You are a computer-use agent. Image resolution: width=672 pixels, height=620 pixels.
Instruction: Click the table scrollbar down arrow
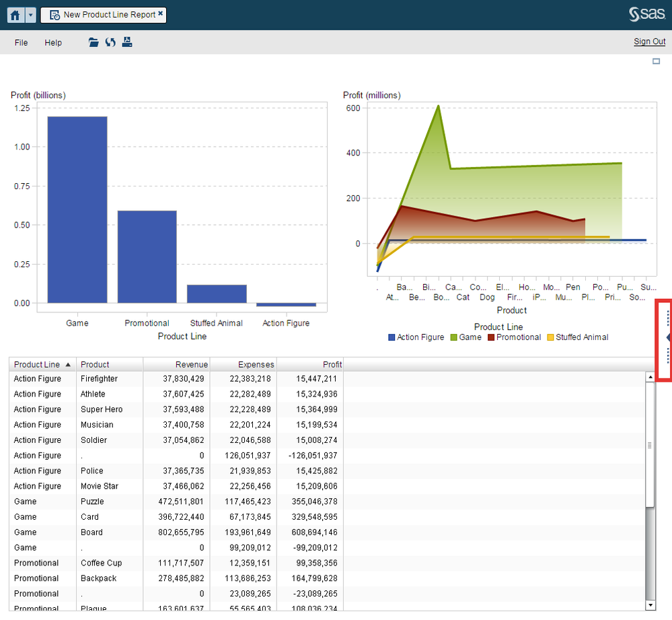[x=650, y=605]
